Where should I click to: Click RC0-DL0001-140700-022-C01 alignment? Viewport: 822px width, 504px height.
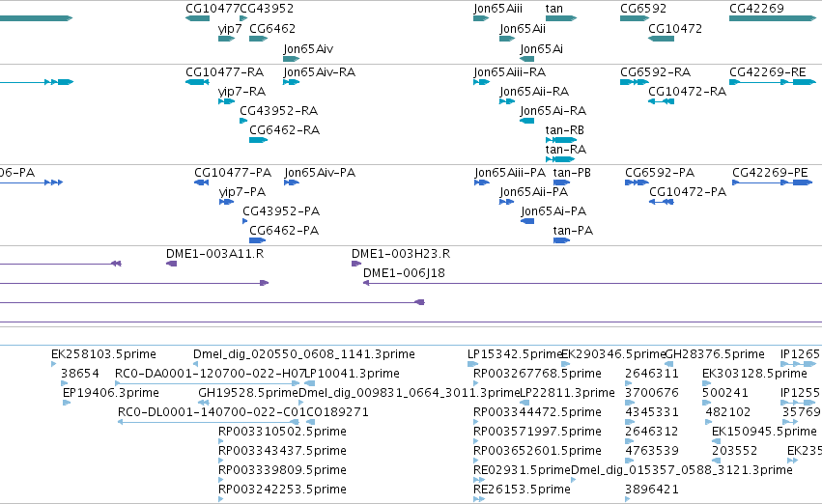coord(209,422)
